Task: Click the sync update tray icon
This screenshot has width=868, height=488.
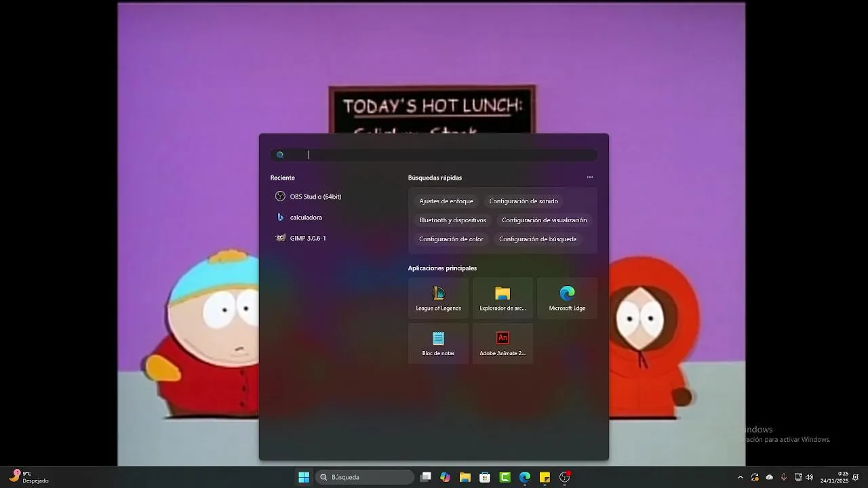Action: pyautogui.click(x=755, y=477)
